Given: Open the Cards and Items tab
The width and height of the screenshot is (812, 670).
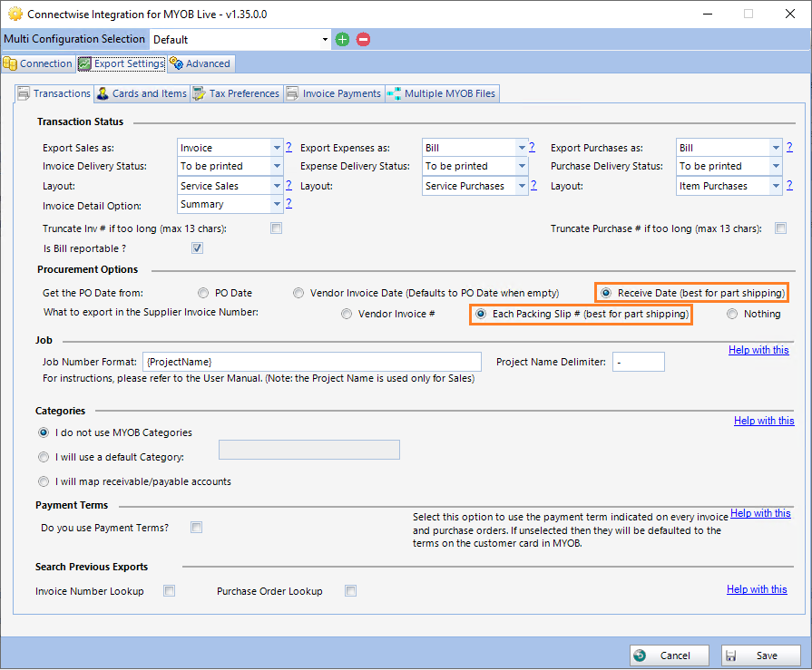Looking at the screenshot, I should click(142, 93).
